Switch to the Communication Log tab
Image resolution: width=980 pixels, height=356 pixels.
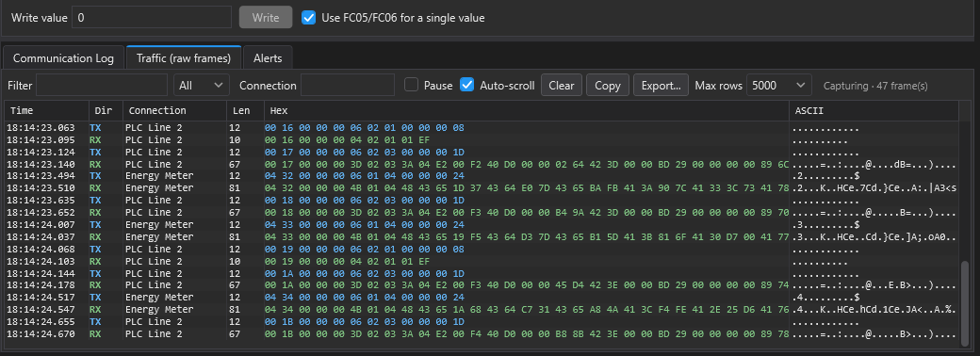(63, 58)
